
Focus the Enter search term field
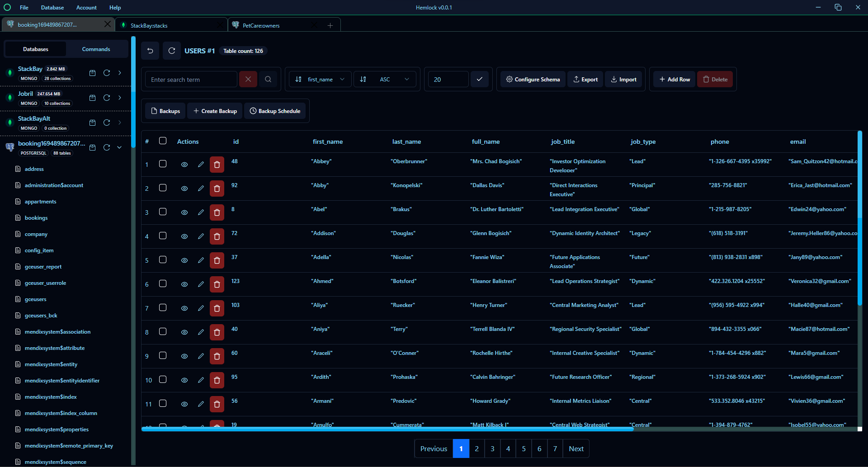[x=191, y=79]
